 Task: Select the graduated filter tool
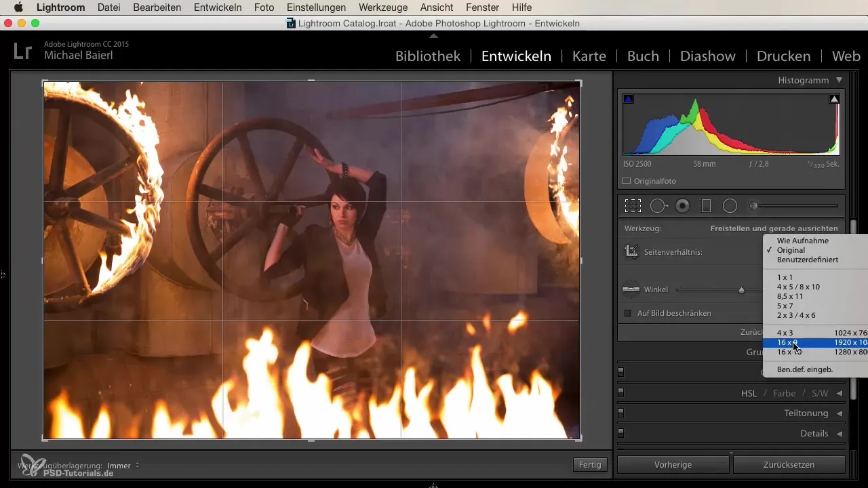pos(706,205)
